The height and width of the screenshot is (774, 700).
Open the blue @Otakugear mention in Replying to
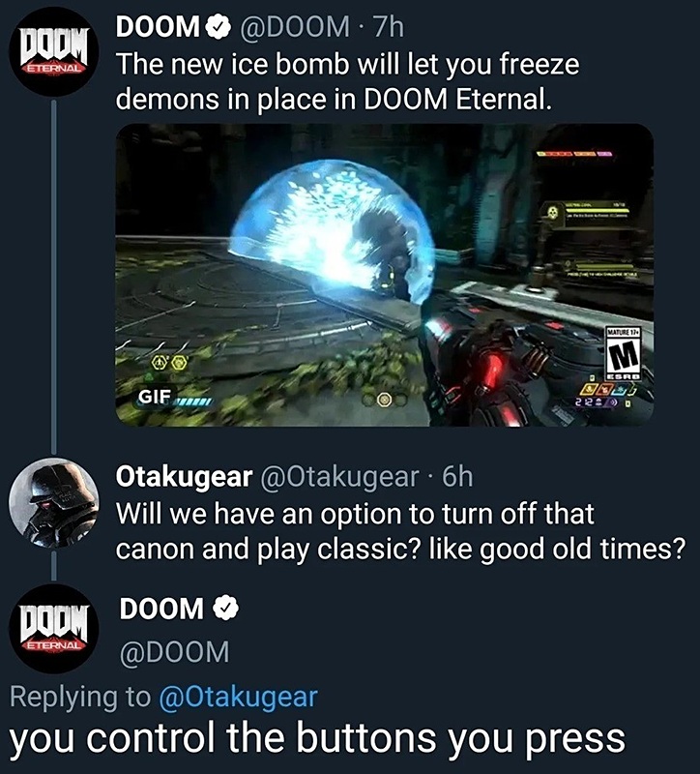238,697
